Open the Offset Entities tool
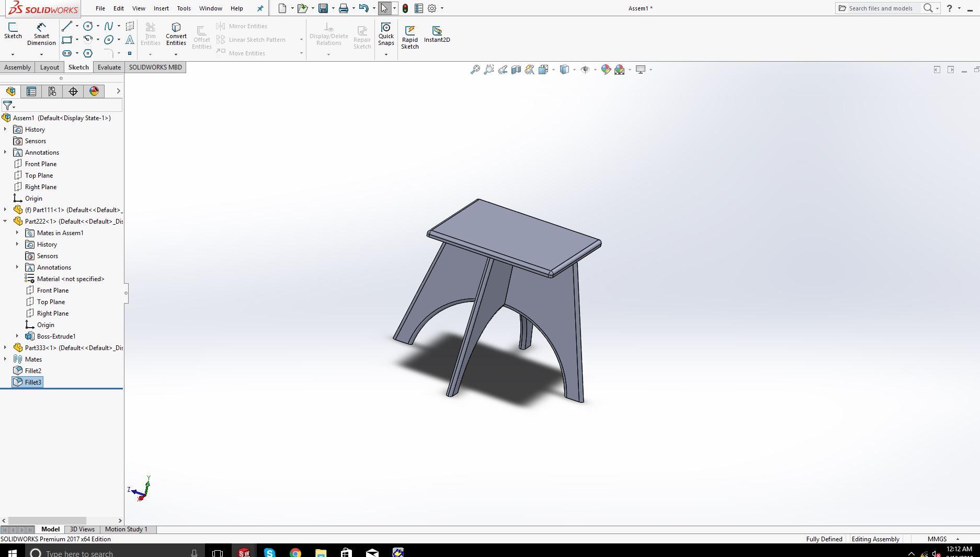 pyautogui.click(x=201, y=38)
